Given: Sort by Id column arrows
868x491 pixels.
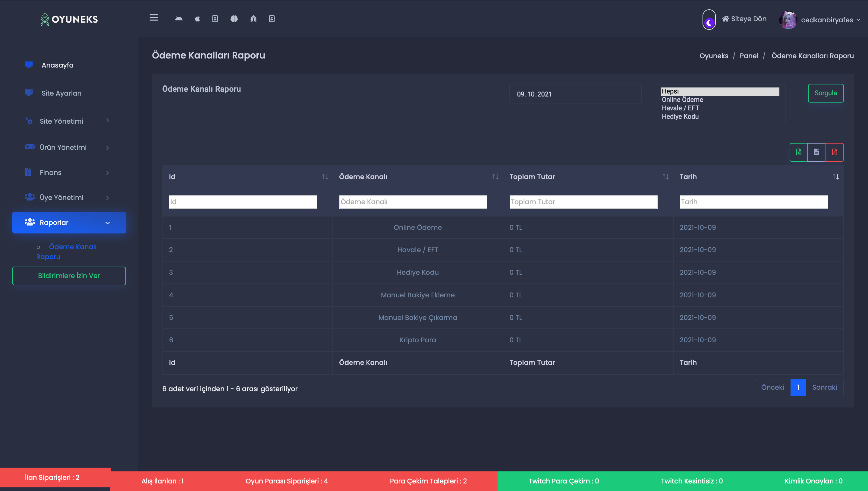Looking at the screenshot, I should pos(325,177).
